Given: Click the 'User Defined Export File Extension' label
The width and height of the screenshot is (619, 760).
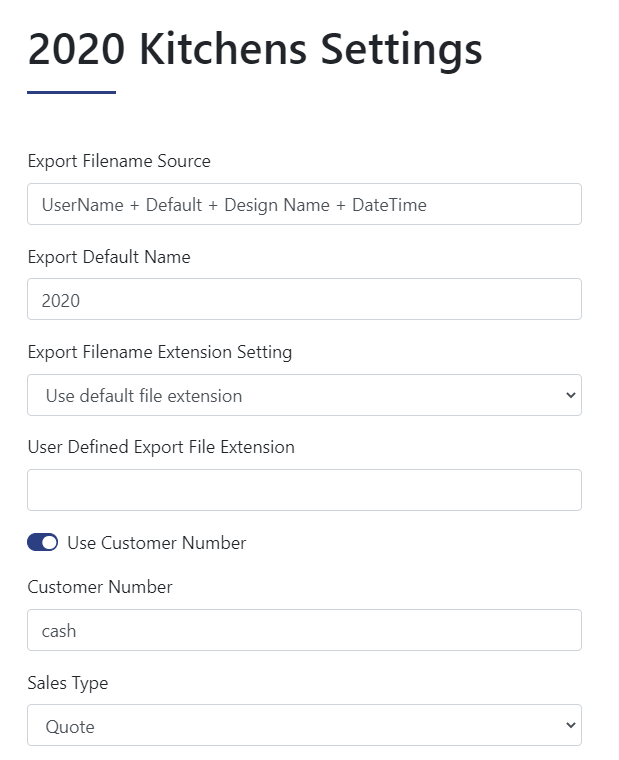Looking at the screenshot, I should (x=161, y=447).
